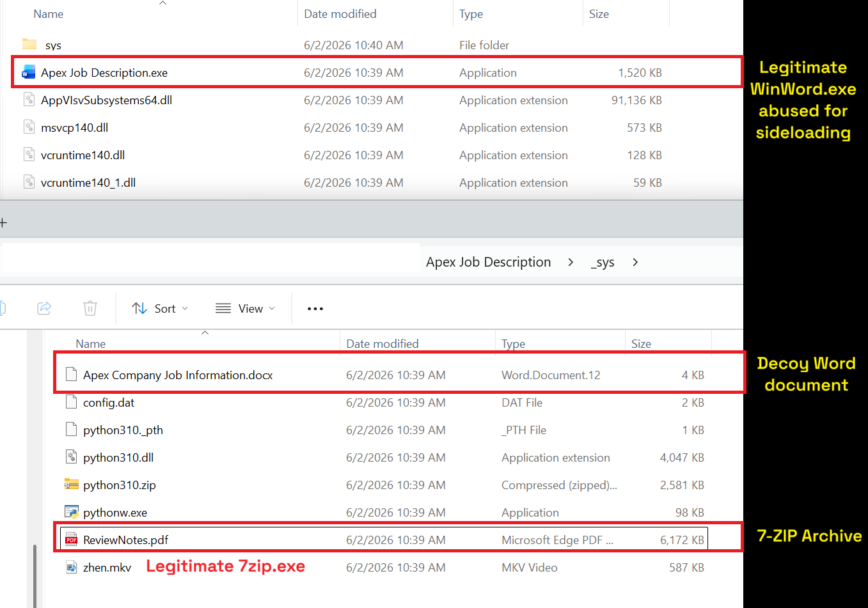The image size is (868, 608).
Task: Click the 6,172 KB size value
Action: pyautogui.click(x=682, y=540)
